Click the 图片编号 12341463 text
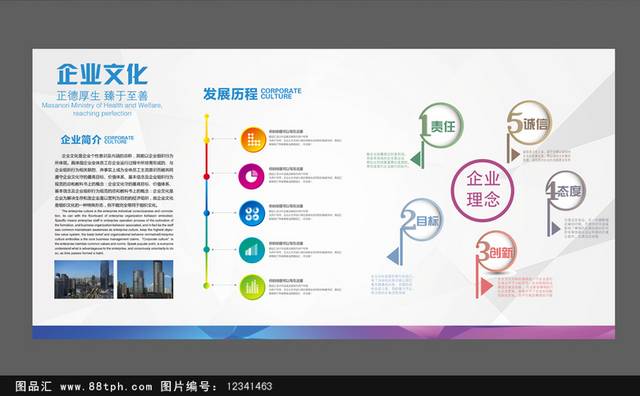Image resolution: width=640 pixels, height=396 pixels. pos(216,386)
